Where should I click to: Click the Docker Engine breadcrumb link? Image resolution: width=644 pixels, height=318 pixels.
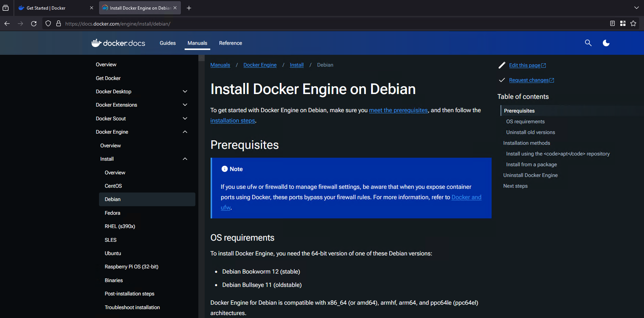260,65
